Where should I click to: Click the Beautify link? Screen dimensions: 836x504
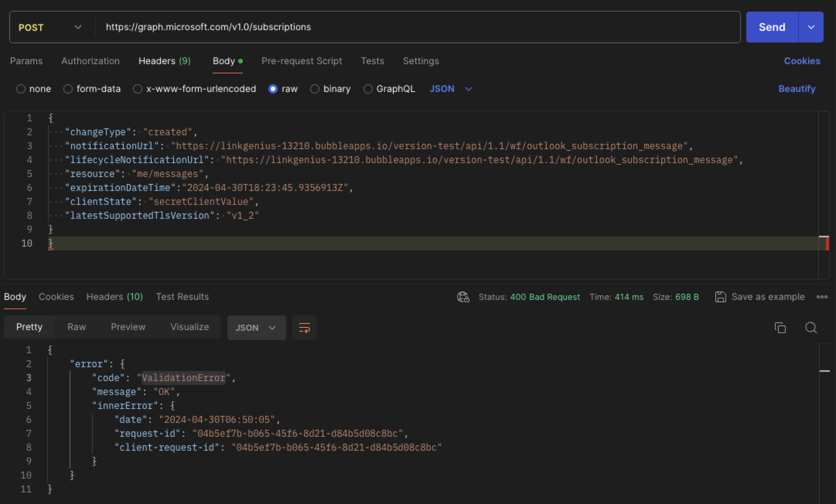click(797, 89)
